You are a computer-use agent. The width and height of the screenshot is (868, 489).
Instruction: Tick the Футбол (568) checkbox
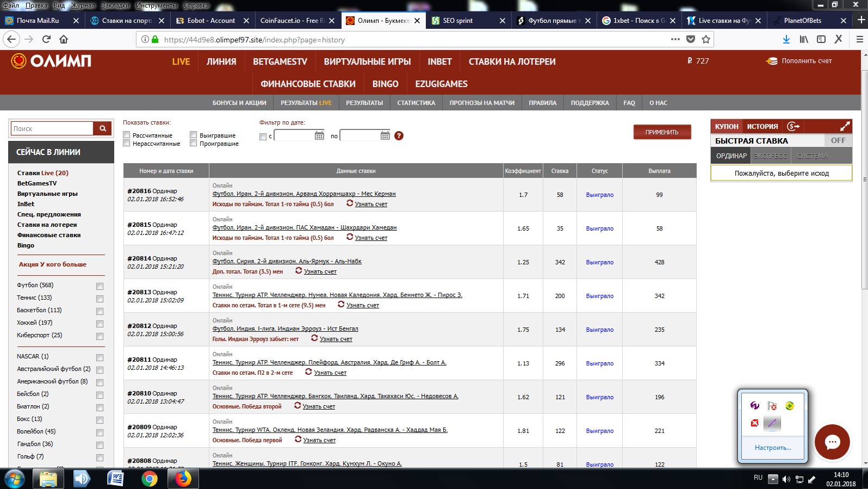[x=100, y=286]
